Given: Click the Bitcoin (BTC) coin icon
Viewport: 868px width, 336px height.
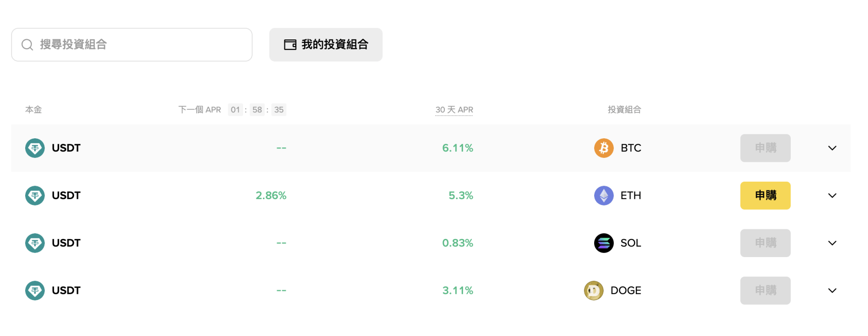Looking at the screenshot, I should (x=603, y=148).
